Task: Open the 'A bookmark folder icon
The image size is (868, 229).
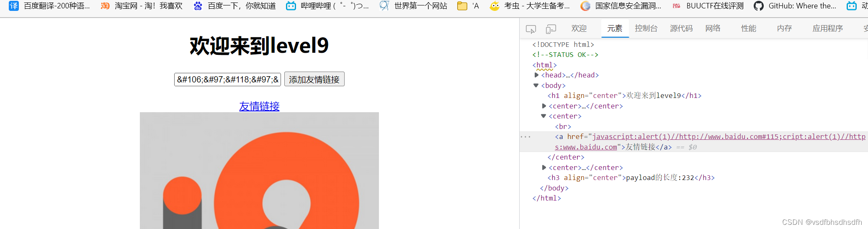Action: coord(462,6)
